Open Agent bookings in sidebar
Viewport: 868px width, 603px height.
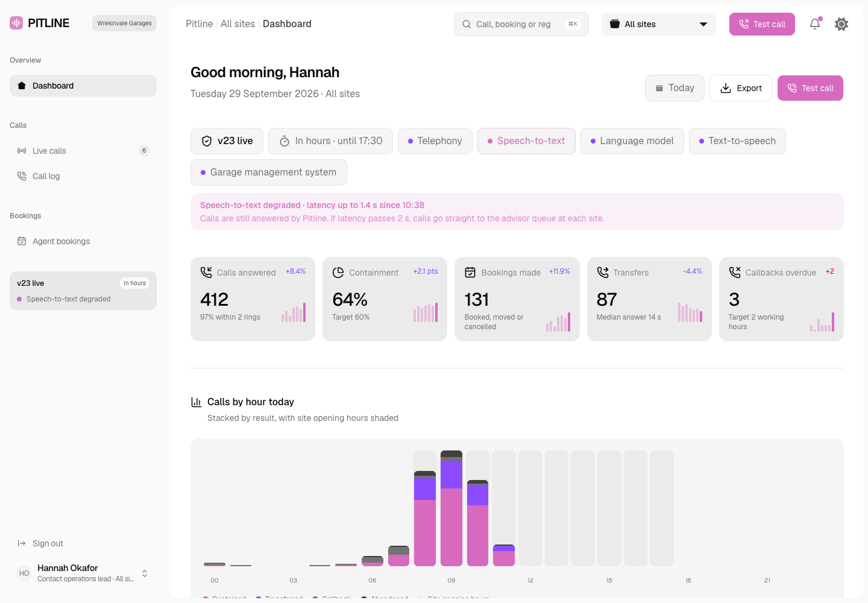point(83,241)
